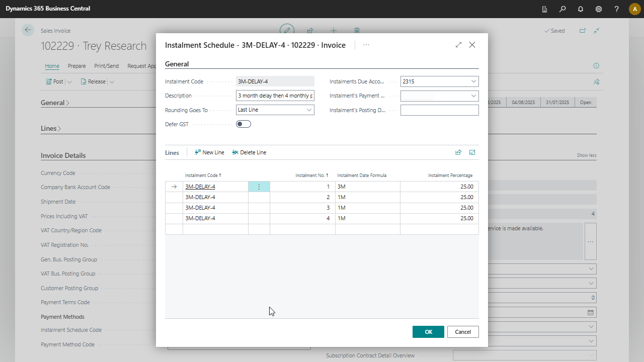Open the search magnifier in top bar
Viewport: 644px width, 362px height.
[562, 9]
